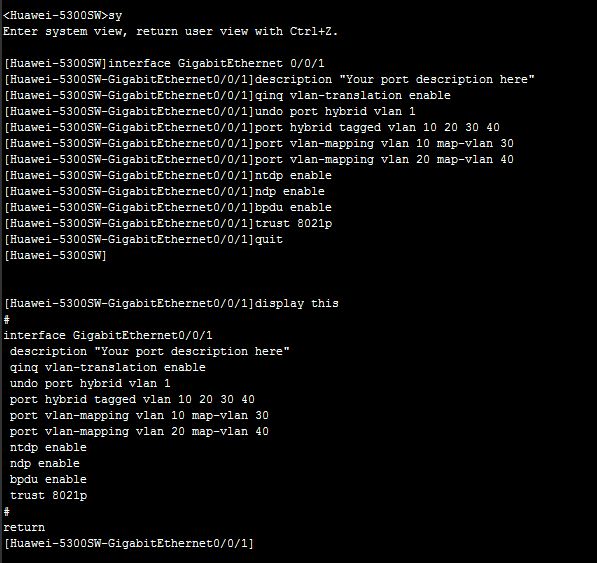Click the 'ntdp enable' command at prompt
Viewport: 597px width, 563px height.
pos(293,175)
